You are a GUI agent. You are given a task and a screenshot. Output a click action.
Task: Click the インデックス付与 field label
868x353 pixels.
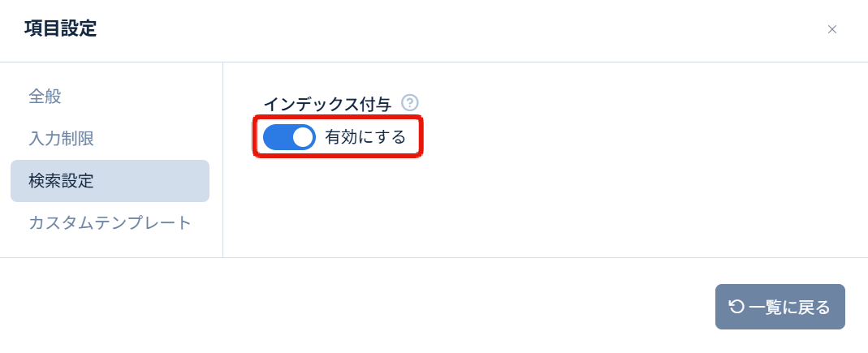point(327,104)
